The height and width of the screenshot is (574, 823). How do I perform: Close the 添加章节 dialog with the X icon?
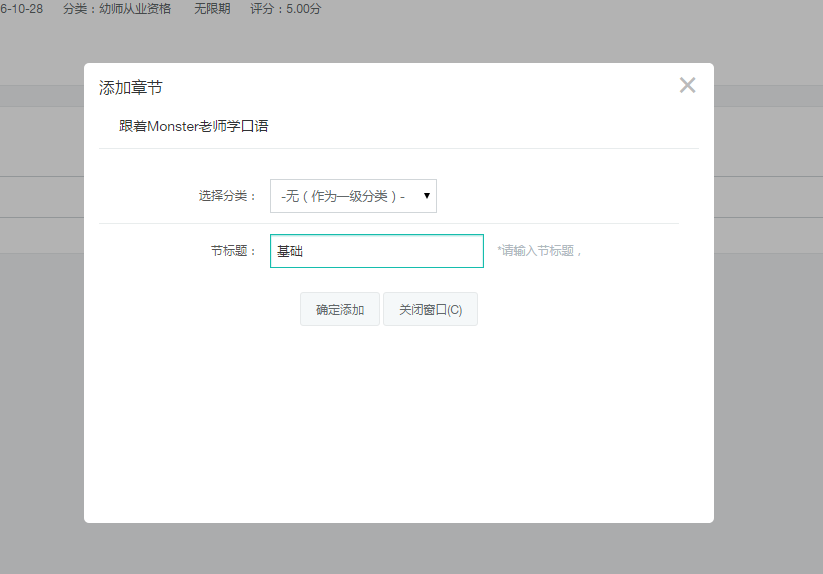pyautogui.click(x=687, y=85)
